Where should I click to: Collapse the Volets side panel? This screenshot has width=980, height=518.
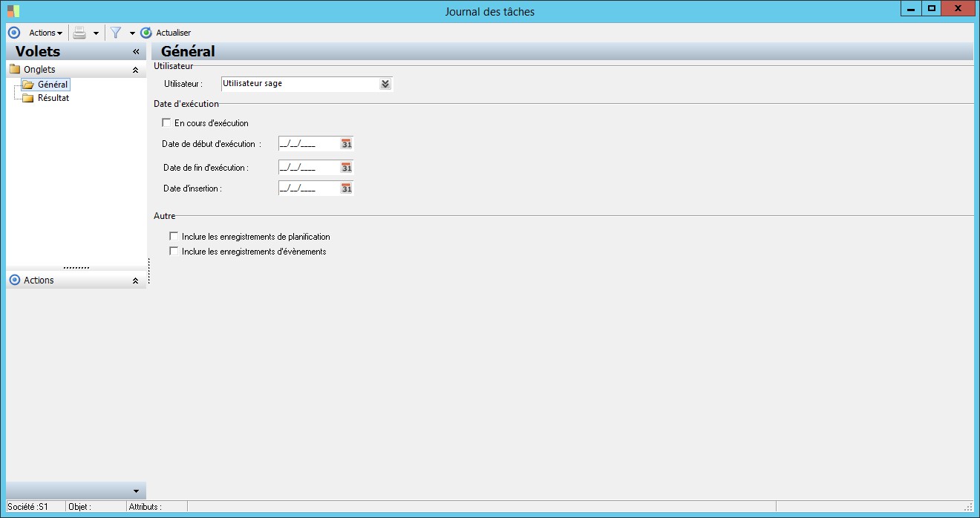pos(136,51)
